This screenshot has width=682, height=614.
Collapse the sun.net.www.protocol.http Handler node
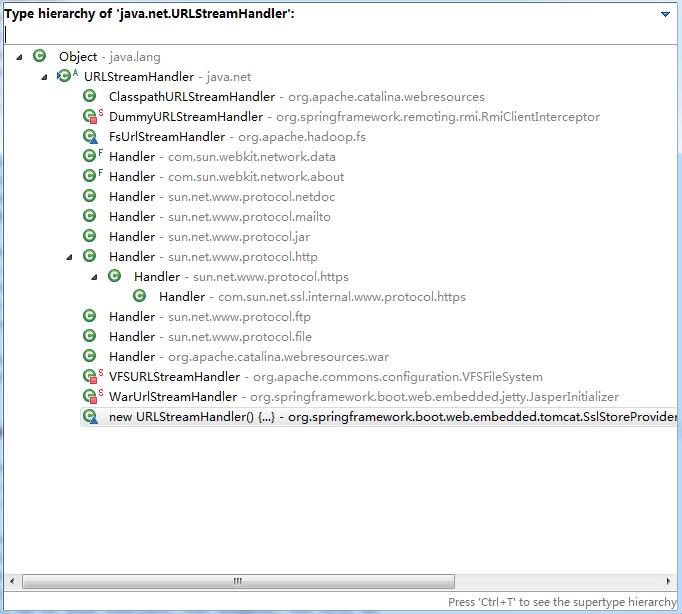(x=70, y=257)
